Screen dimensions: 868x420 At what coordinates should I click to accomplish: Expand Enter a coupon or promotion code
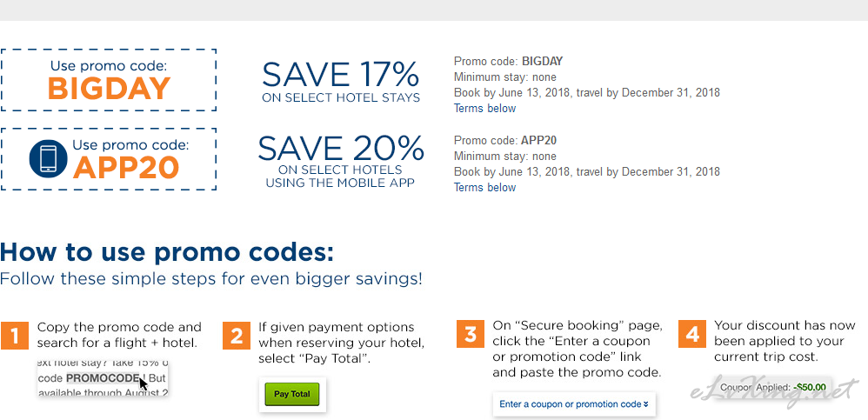click(574, 404)
